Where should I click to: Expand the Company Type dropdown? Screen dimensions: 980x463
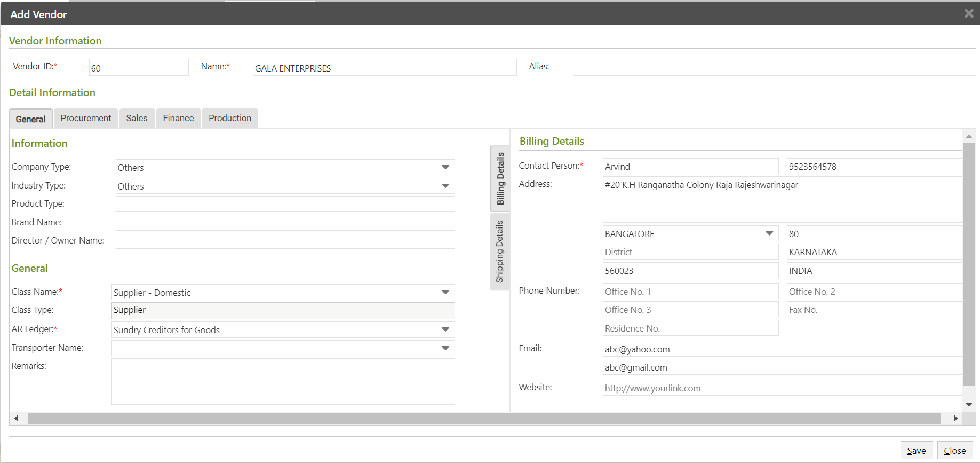point(445,167)
